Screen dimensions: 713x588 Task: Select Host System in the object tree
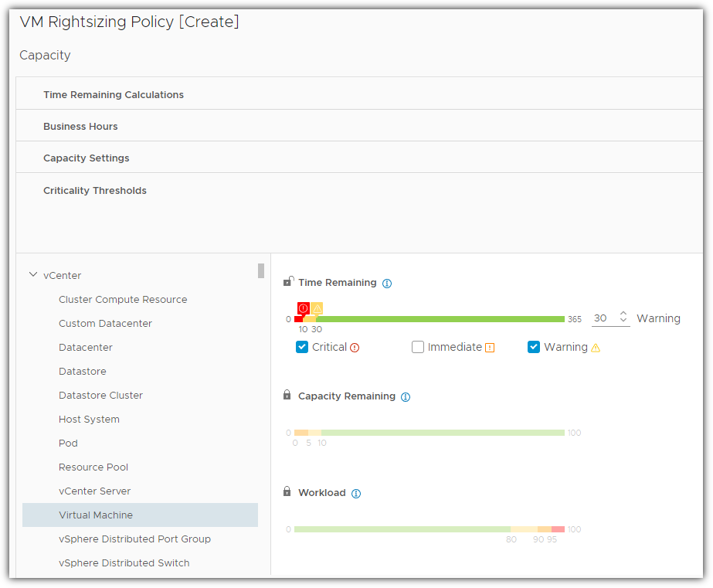89,420
